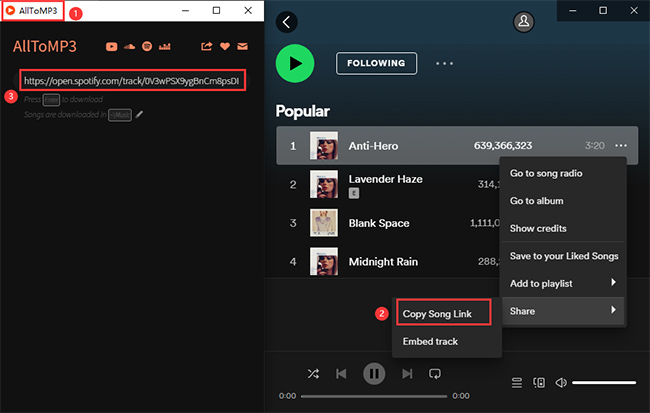Screen dimensions: 650x413
Task: Click the Spotify URL input field
Action: [132, 80]
